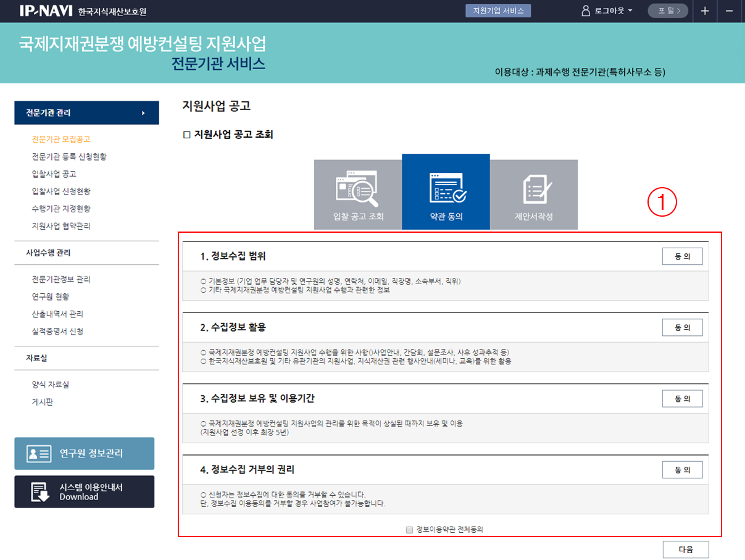Open 전문기관 모집공고 link
The width and height of the screenshot is (745, 560).
[61, 140]
